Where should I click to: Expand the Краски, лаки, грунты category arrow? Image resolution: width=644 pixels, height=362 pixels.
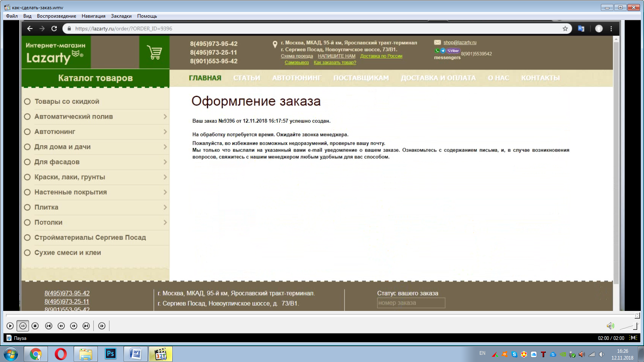point(165,177)
